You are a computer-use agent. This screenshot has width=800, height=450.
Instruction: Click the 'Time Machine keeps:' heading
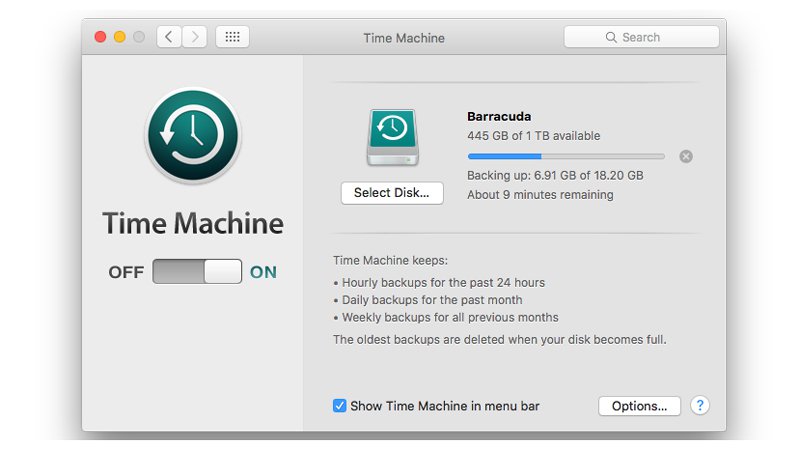click(390, 261)
